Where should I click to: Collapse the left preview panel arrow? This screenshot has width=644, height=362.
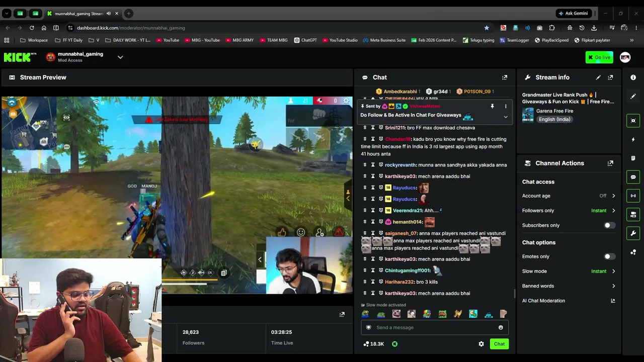tap(260, 259)
